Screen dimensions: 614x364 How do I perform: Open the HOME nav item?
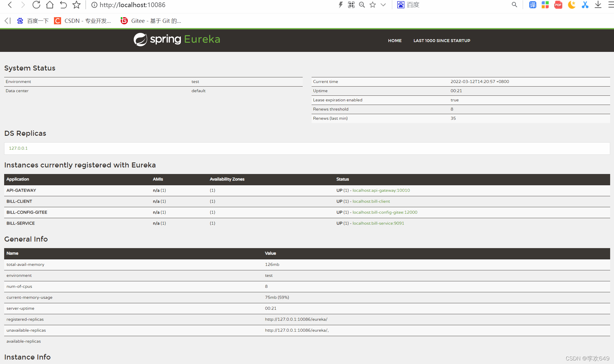point(395,41)
